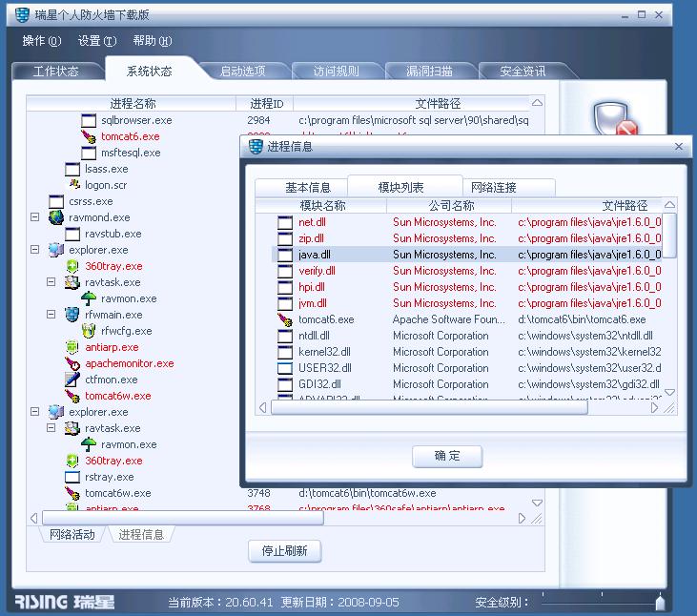
Task: Click the USER32.dll module icon
Action: click(x=285, y=368)
